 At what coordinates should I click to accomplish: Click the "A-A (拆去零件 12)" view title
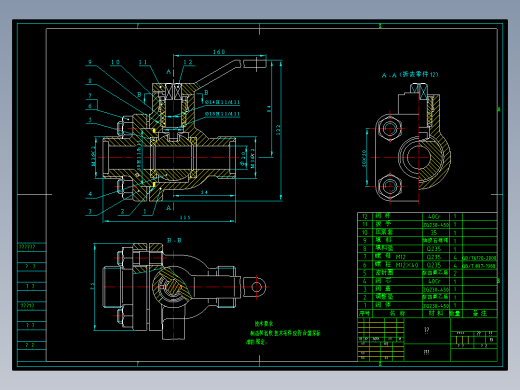coord(410,75)
